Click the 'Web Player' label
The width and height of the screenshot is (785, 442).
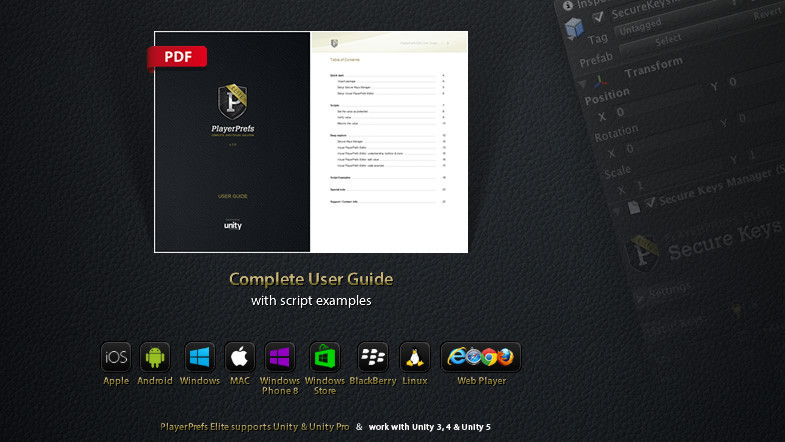pyautogui.click(x=482, y=380)
